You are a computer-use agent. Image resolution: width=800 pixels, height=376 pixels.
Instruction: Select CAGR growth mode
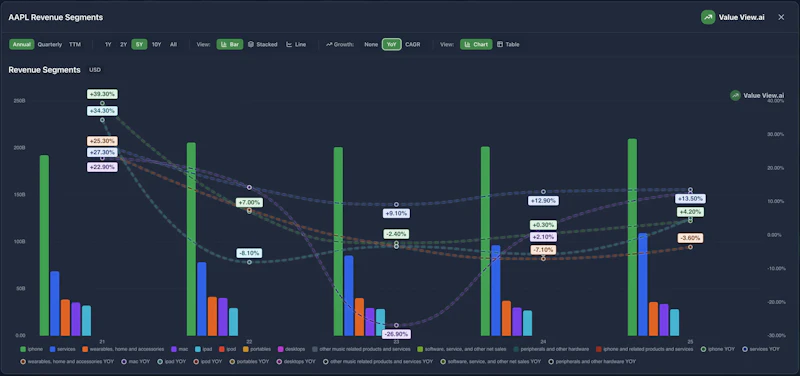click(x=412, y=44)
